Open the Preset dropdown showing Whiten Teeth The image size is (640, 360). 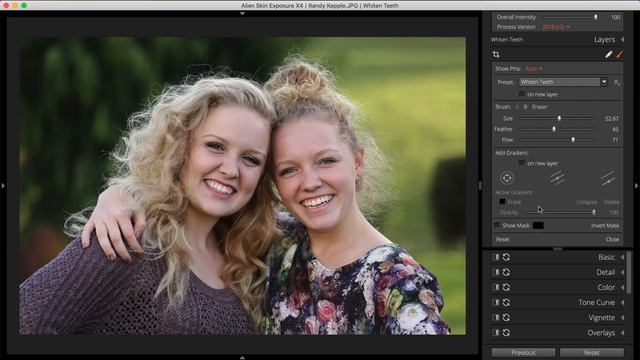pyautogui.click(x=563, y=82)
